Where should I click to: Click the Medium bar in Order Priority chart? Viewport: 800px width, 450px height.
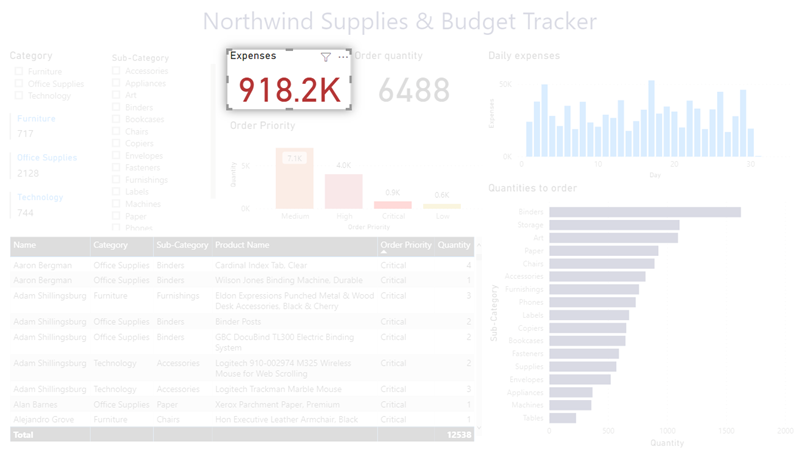pyautogui.click(x=294, y=180)
